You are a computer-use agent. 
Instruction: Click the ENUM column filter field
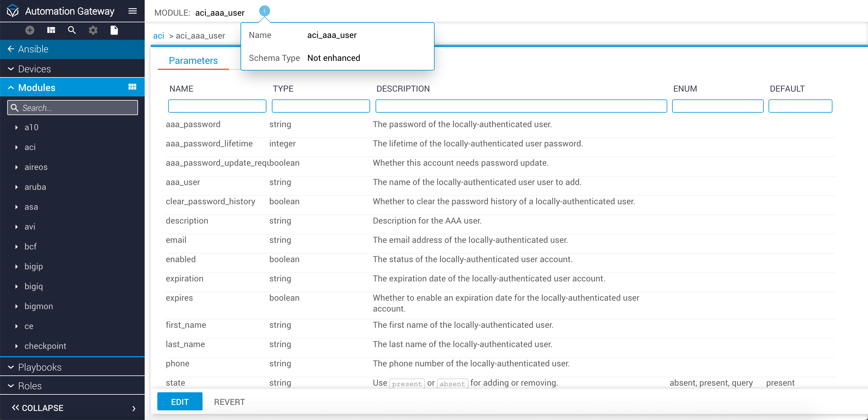pyautogui.click(x=717, y=106)
